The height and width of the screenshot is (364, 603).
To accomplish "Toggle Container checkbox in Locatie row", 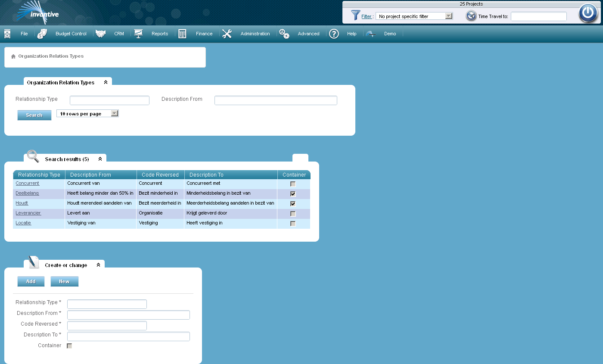I will (293, 224).
